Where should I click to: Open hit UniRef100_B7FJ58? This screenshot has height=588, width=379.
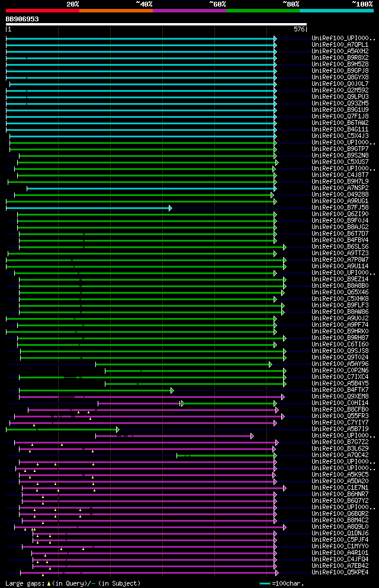[x=340, y=207]
